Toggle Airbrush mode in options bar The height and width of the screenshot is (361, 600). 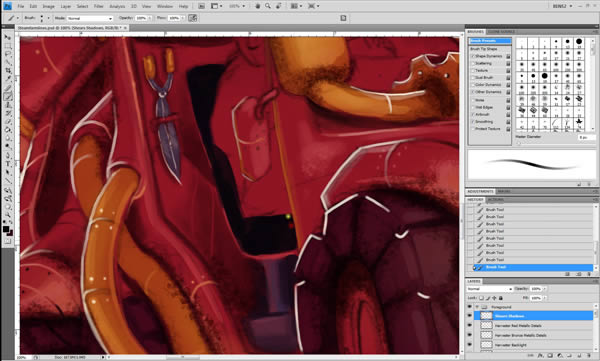coord(193,18)
